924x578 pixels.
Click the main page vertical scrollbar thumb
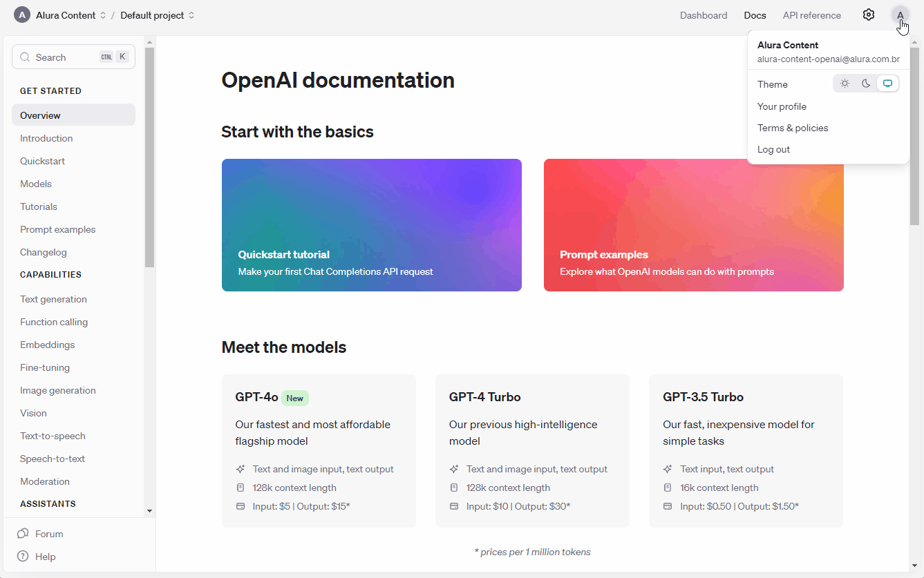(914, 135)
